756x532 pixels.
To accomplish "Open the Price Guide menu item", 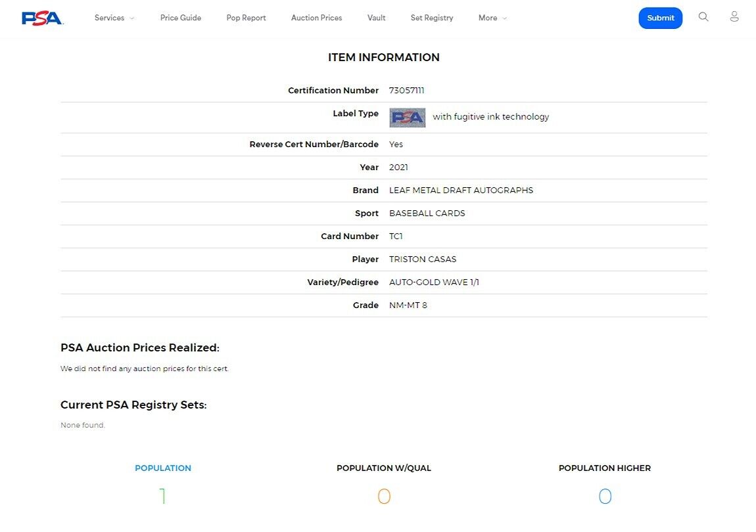I will tap(181, 18).
